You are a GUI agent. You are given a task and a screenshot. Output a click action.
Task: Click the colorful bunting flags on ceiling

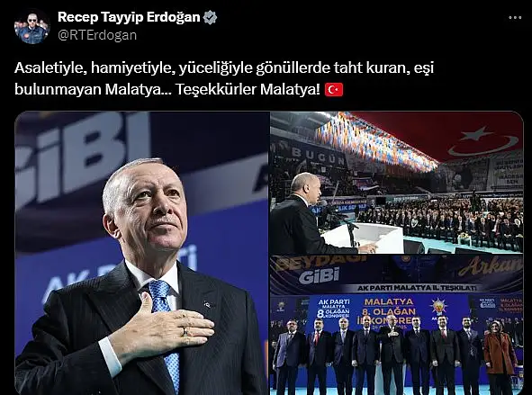[374, 142]
